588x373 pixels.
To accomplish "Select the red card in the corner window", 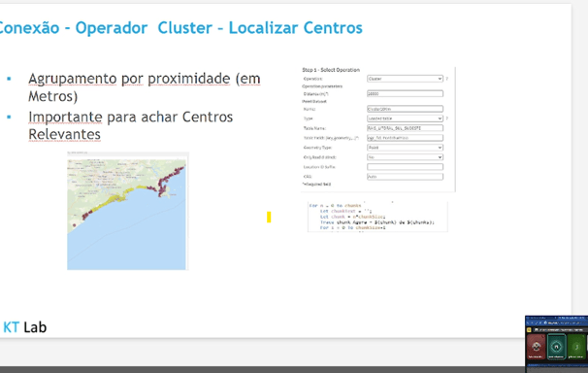I will pos(537,347).
